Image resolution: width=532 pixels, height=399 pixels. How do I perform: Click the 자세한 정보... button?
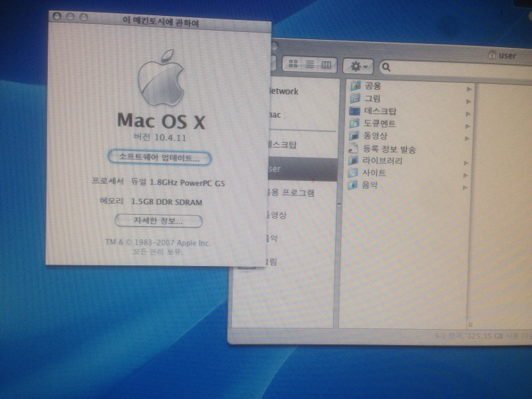(x=158, y=221)
